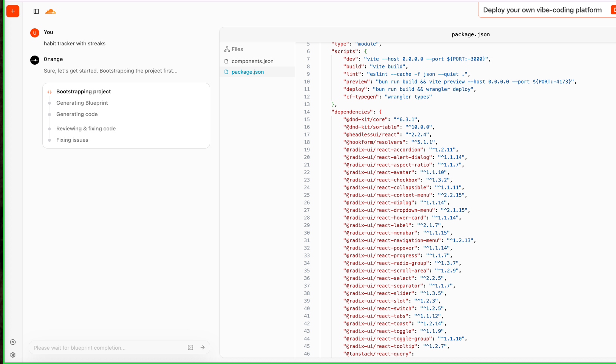Click the status dot beside Fixing issues

point(50,140)
